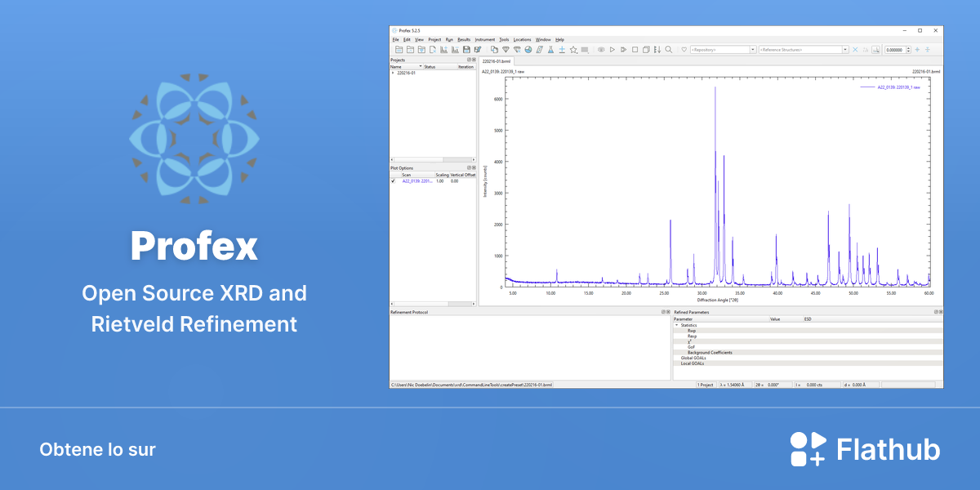Click the stacked windows icon in toolbar
Viewport: 980px width, 490px height.
pos(646,49)
